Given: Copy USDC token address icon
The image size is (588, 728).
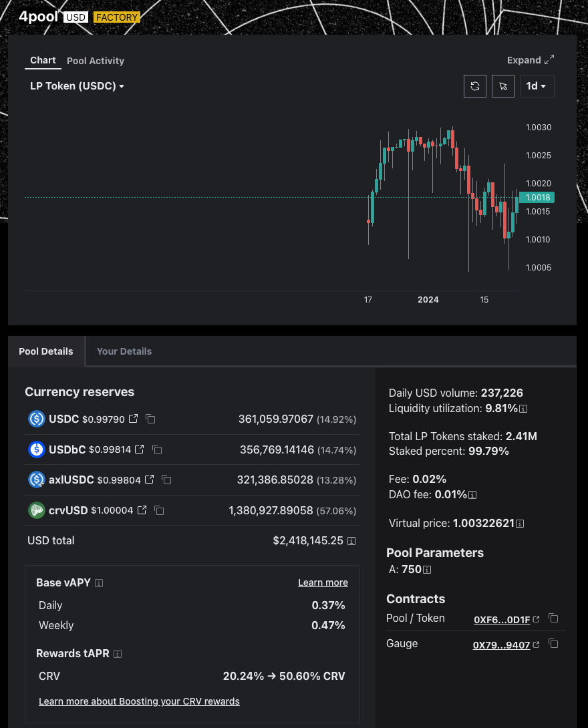Looking at the screenshot, I should click(x=150, y=419).
